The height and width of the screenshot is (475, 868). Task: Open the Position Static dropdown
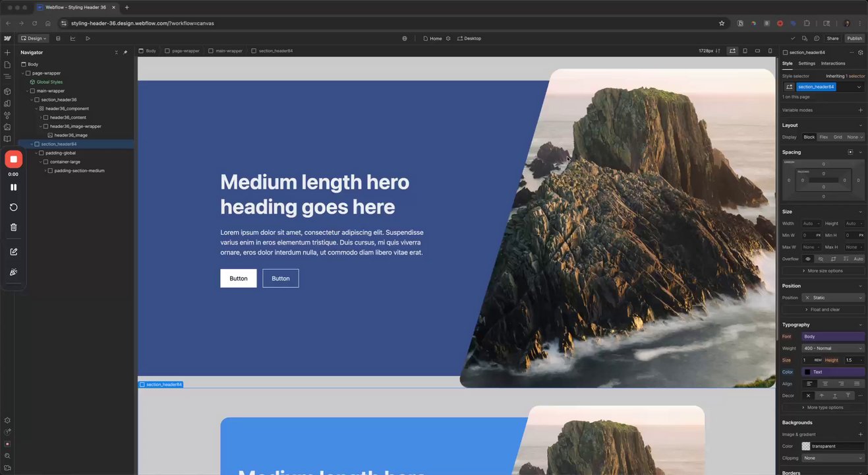(x=833, y=298)
